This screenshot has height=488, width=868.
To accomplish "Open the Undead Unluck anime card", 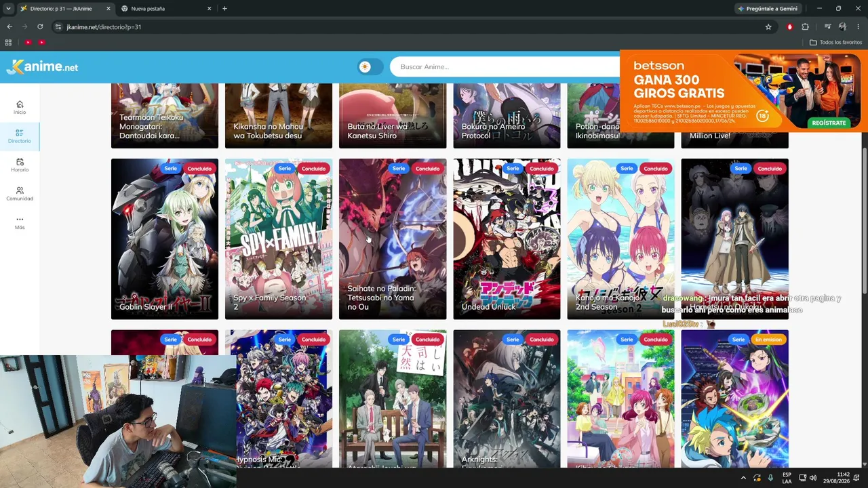I will point(507,239).
